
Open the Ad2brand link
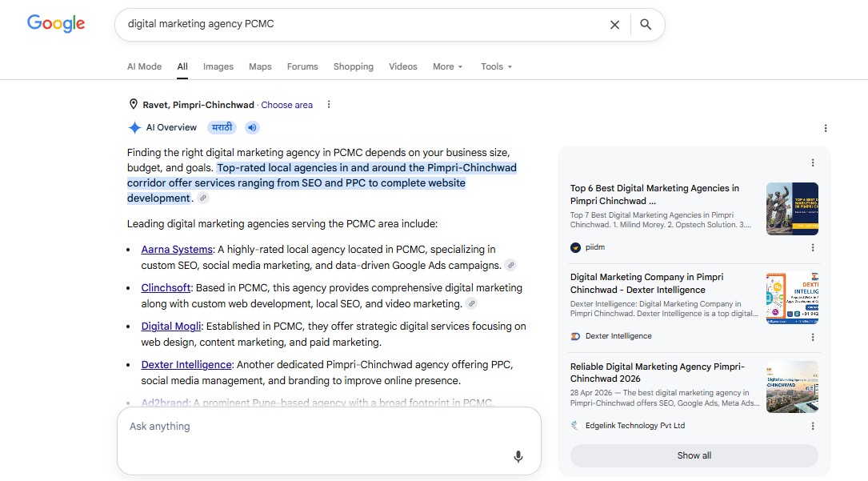(x=165, y=403)
